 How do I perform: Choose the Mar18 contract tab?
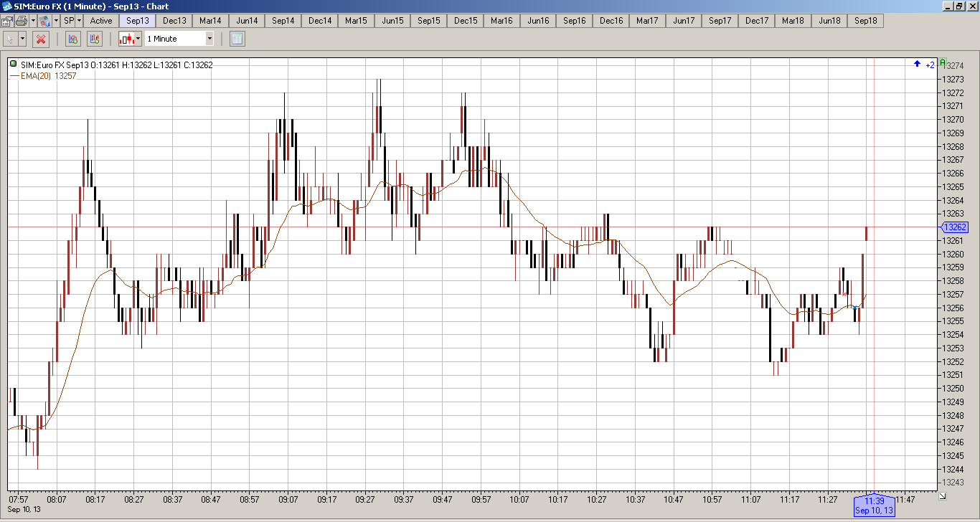point(793,21)
